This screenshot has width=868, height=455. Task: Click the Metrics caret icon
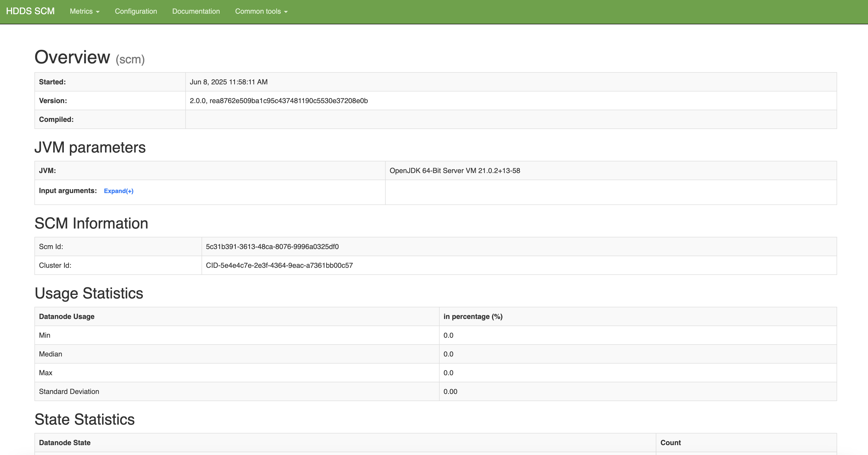[x=98, y=12]
